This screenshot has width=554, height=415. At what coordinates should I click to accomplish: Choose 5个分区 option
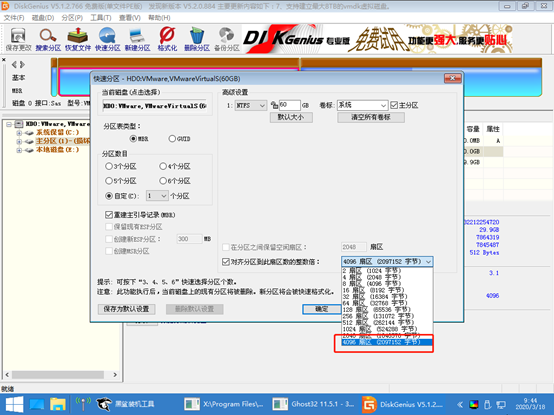(109, 181)
